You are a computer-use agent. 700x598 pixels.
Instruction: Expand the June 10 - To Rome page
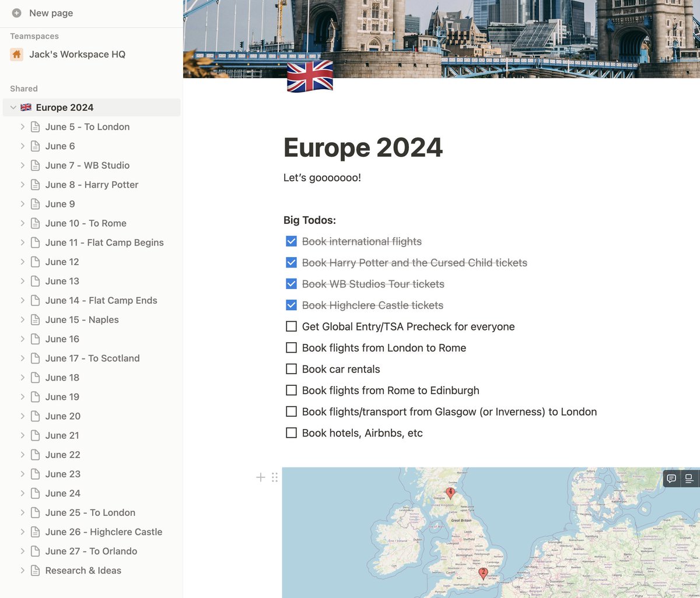pyautogui.click(x=22, y=223)
